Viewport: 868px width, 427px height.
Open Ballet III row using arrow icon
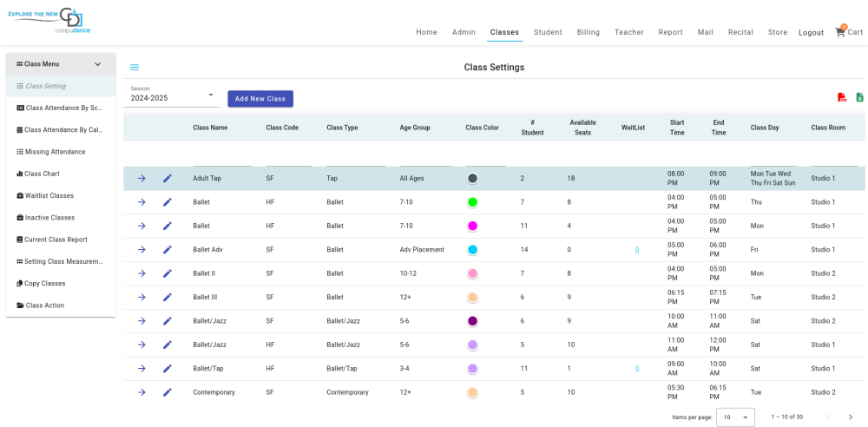[141, 298]
